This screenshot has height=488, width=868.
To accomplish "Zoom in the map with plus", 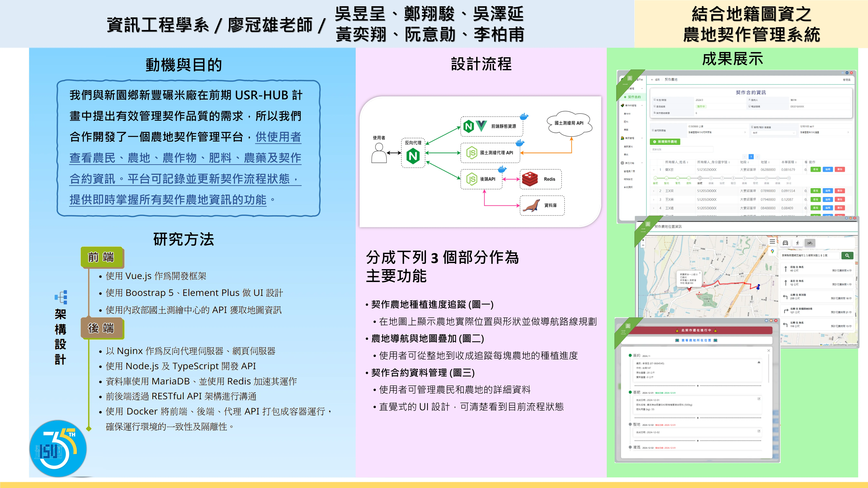I will pos(643,240).
